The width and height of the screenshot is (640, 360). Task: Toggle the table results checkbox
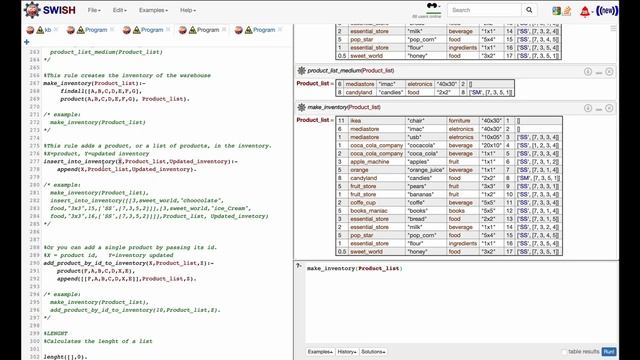(x=564, y=352)
